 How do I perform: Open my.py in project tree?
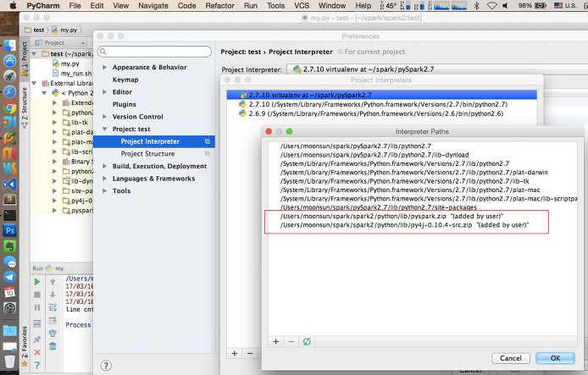pyautogui.click(x=70, y=63)
